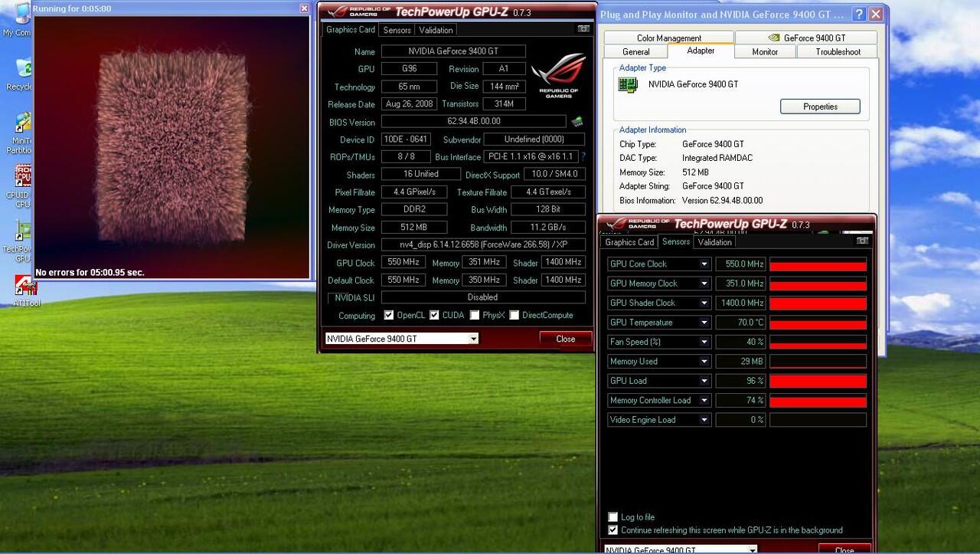Image resolution: width=980 pixels, height=554 pixels.
Task: Open the Memory Used sensor dropdown
Action: click(704, 362)
